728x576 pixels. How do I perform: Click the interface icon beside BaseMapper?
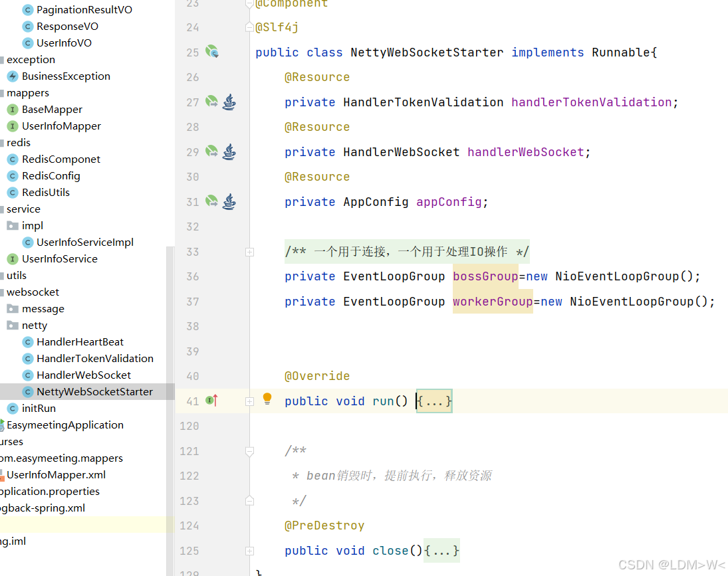coord(13,110)
